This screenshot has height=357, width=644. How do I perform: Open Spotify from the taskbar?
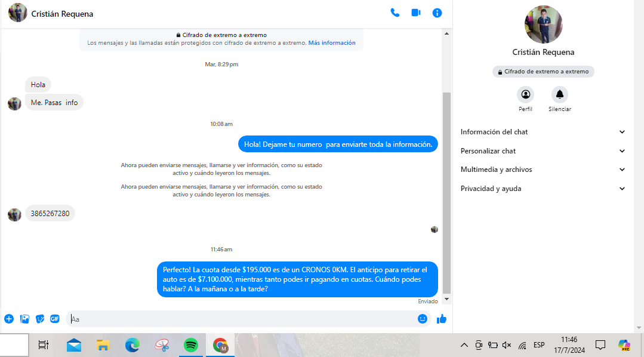(x=191, y=345)
